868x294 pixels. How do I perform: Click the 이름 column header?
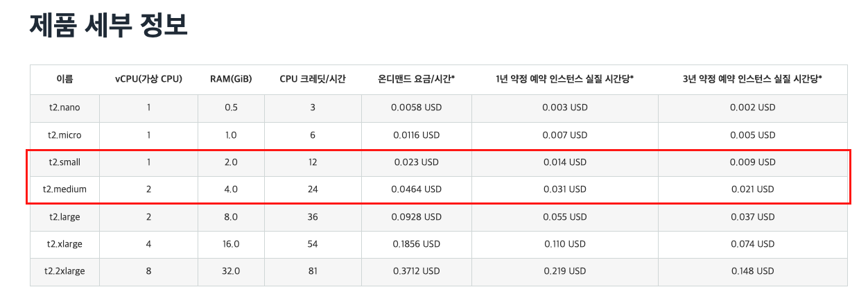(64, 79)
